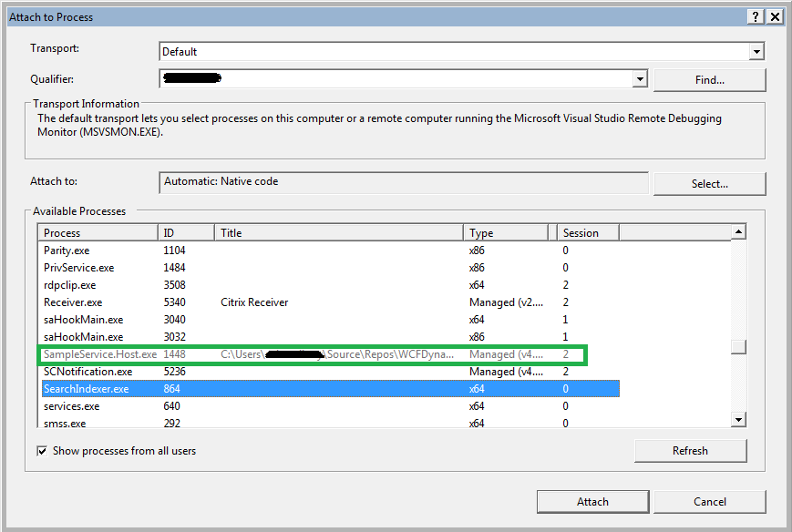This screenshot has width=792, height=532.
Task: Click the Find... button
Action: coord(710,80)
